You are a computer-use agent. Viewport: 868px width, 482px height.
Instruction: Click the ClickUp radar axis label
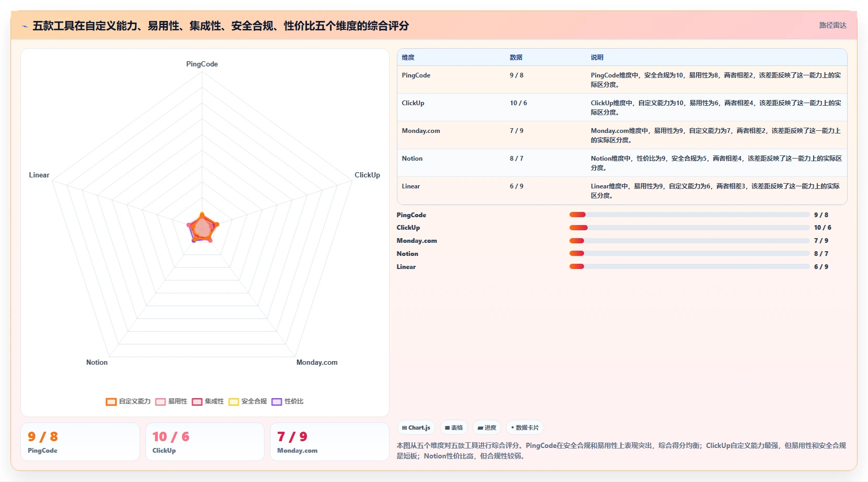tap(367, 175)
